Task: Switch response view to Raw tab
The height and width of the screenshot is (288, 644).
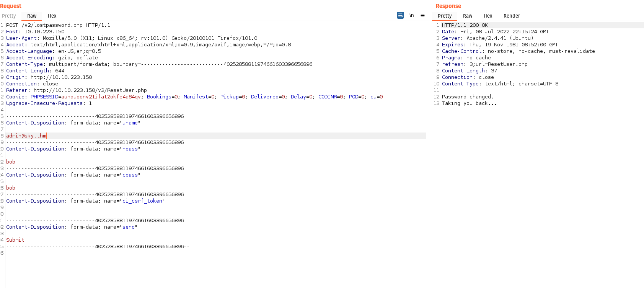Action: [x=467, y=16]
